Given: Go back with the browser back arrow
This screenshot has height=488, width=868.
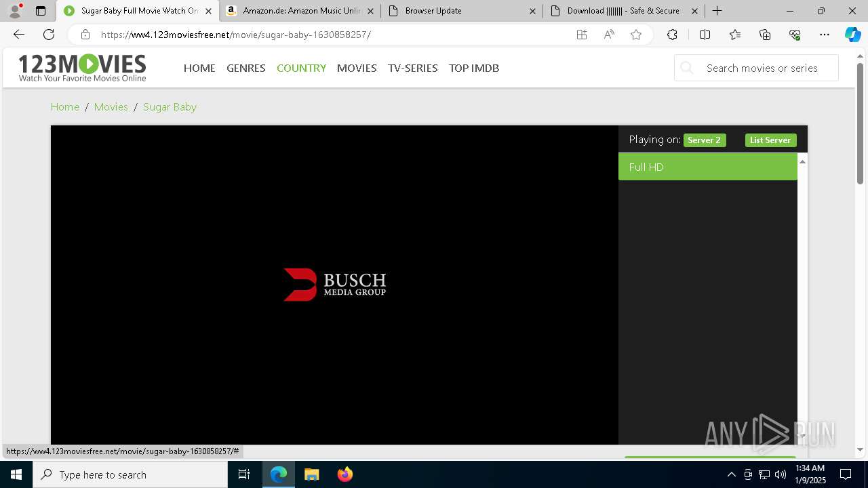Looking at the screenshot, I should tap(19, 35).
